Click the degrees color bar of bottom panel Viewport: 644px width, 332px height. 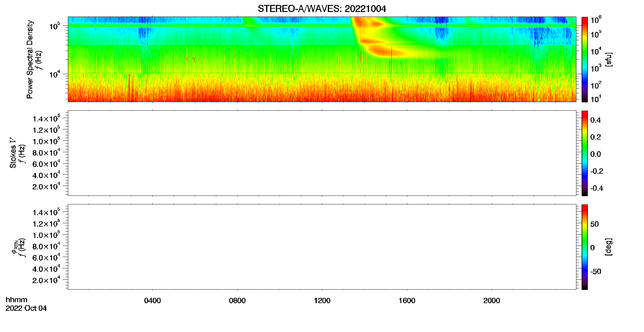click(x=585, y=247)
